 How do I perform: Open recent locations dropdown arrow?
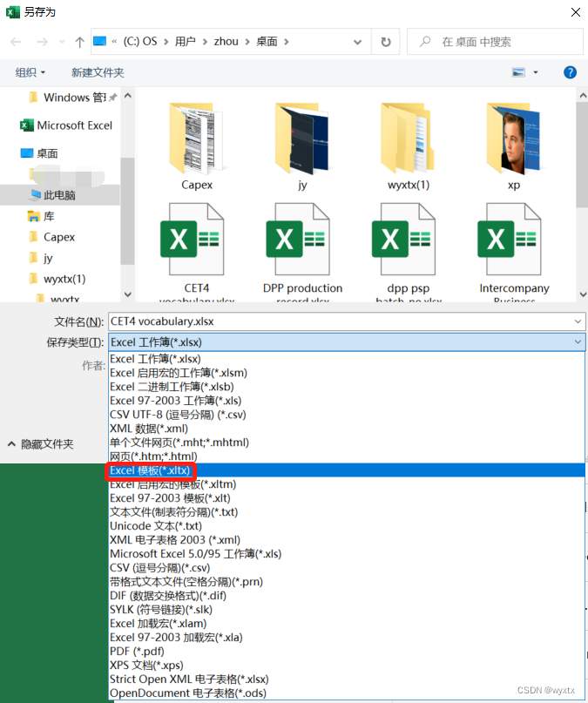coord(62,42)
